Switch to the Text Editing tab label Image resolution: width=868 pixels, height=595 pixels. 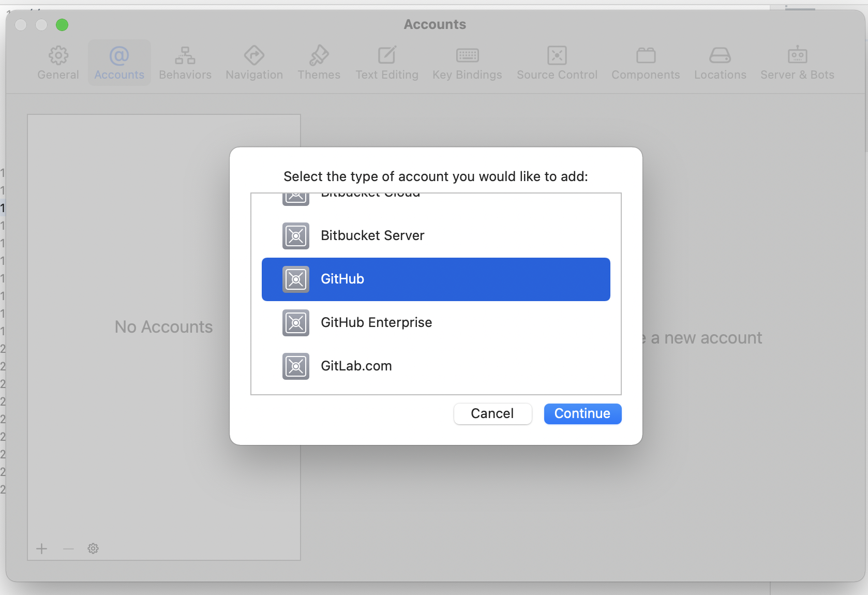(x=387, y=75)
